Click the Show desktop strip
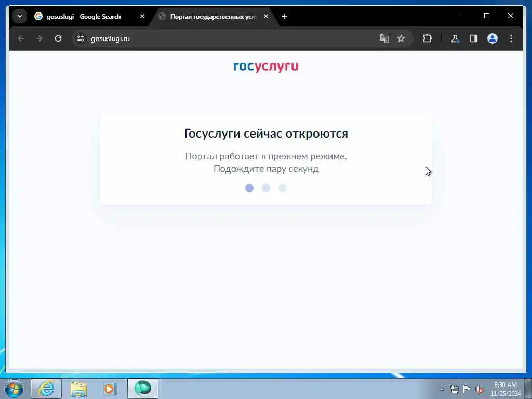This screenshot has height=399, width=532. click(528, 389)
